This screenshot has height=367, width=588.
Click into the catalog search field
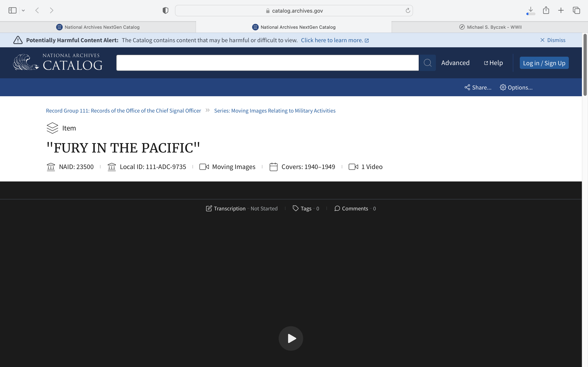click(x=267, y=63)
